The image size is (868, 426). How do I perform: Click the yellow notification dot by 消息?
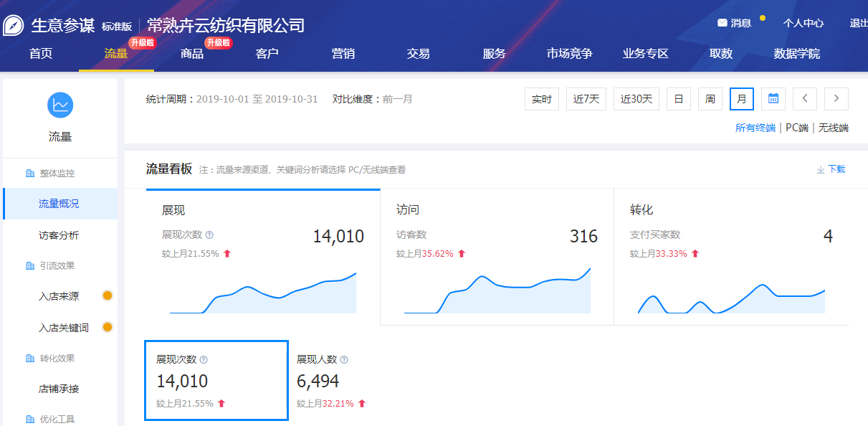(x=763, y=18)
